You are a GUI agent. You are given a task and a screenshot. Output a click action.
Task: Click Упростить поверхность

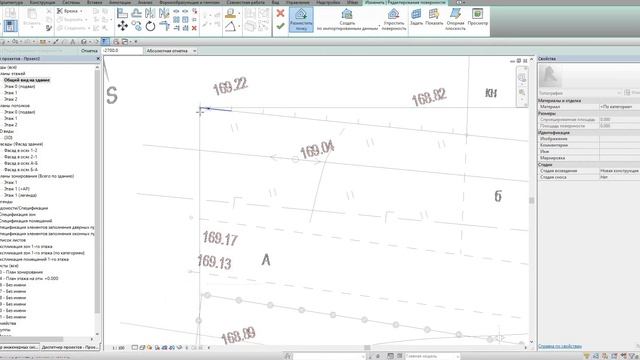(x=394, y=19)
